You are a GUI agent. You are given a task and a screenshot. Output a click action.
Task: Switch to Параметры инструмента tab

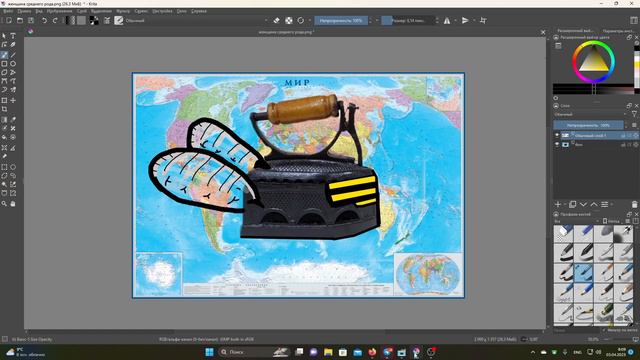pos(618,31)
